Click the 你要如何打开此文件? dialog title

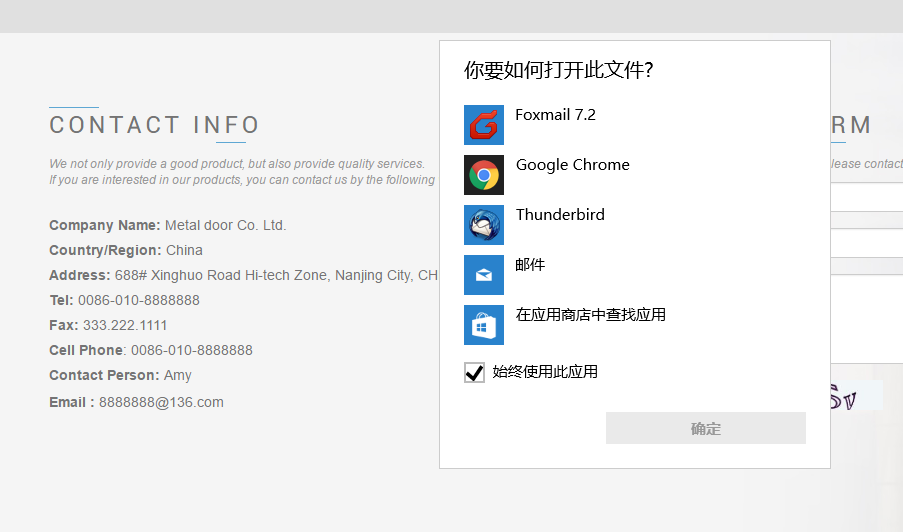point(558,70)
